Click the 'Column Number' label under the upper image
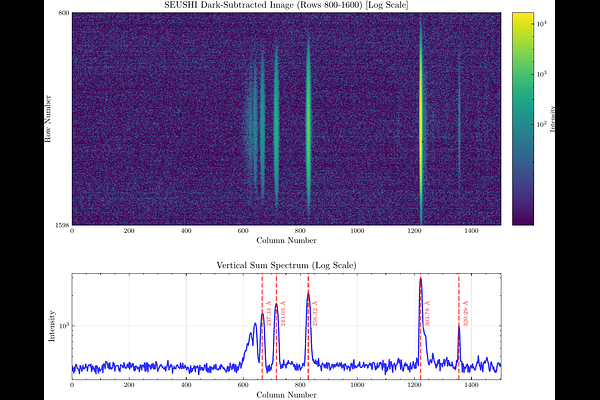 285,241
